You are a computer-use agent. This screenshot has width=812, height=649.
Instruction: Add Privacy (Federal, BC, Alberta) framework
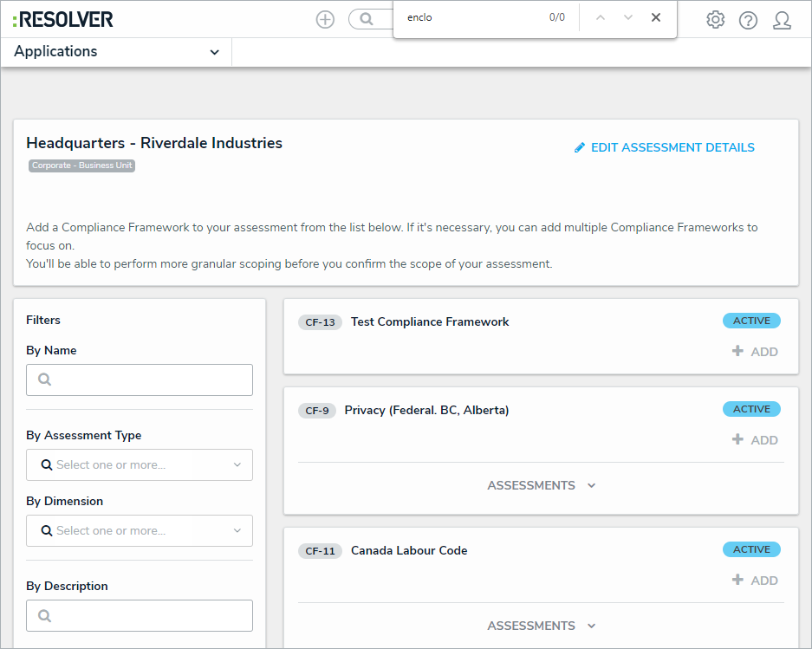755,440
